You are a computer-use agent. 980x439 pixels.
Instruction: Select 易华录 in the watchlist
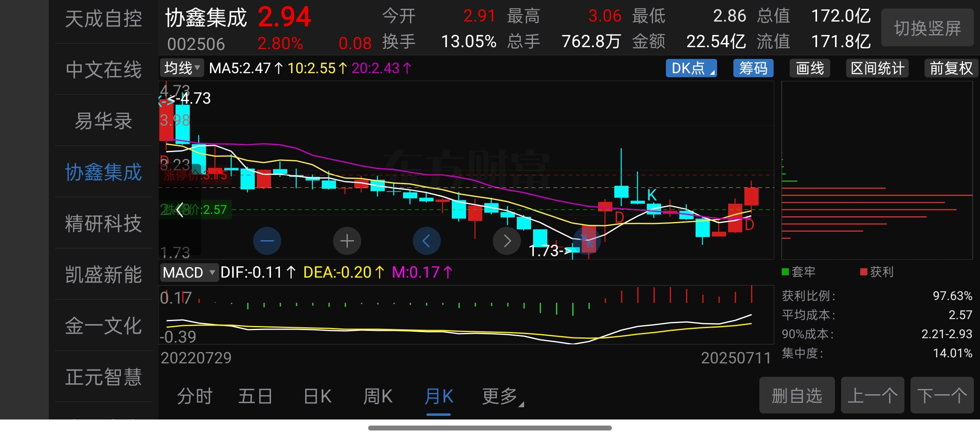tap(104, 121)
